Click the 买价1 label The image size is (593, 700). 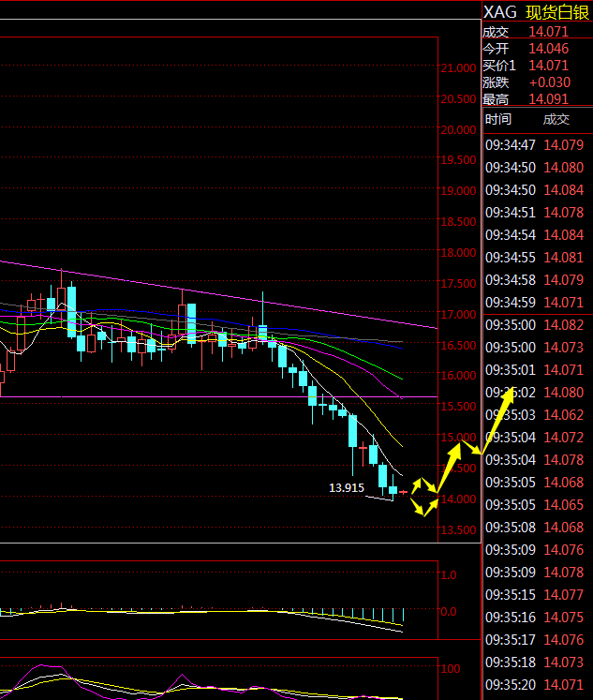coord(499,66)
